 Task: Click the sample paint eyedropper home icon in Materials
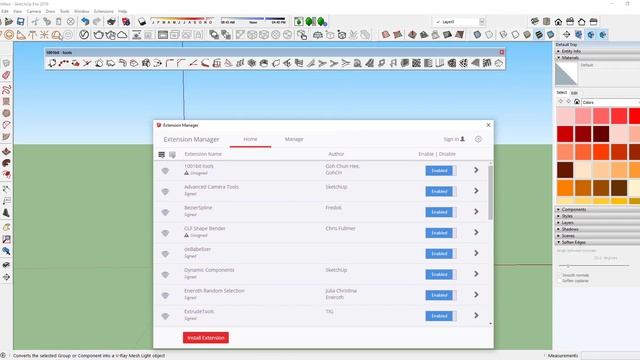pos(577,102)
